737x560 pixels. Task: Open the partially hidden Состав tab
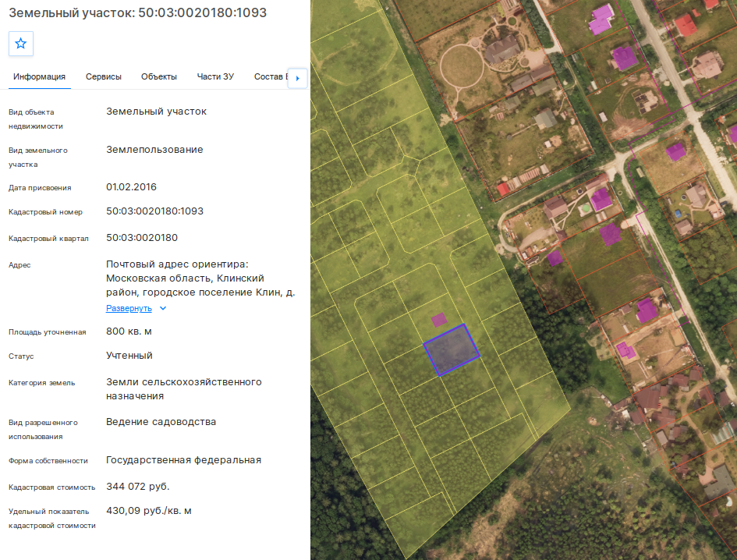270,76
